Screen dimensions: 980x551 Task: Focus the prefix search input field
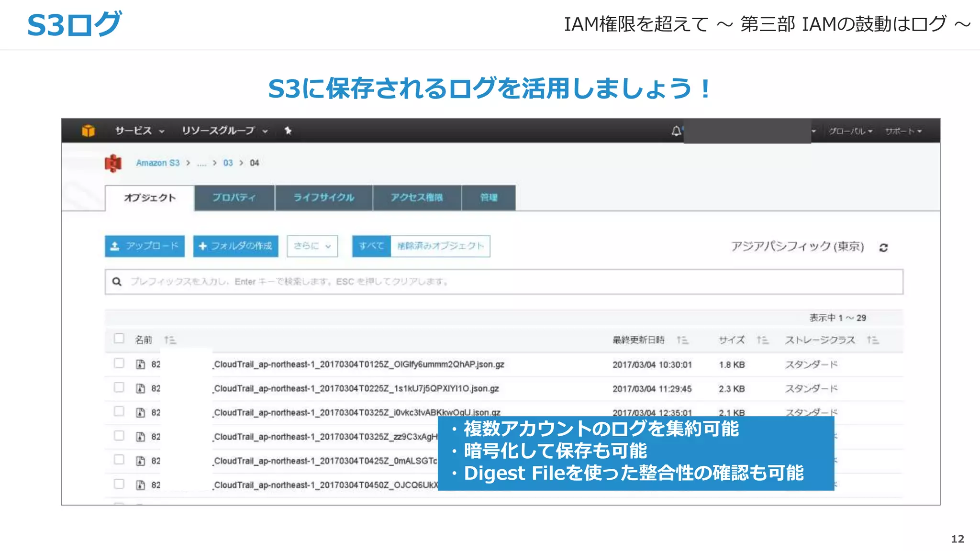coord(504,282)
